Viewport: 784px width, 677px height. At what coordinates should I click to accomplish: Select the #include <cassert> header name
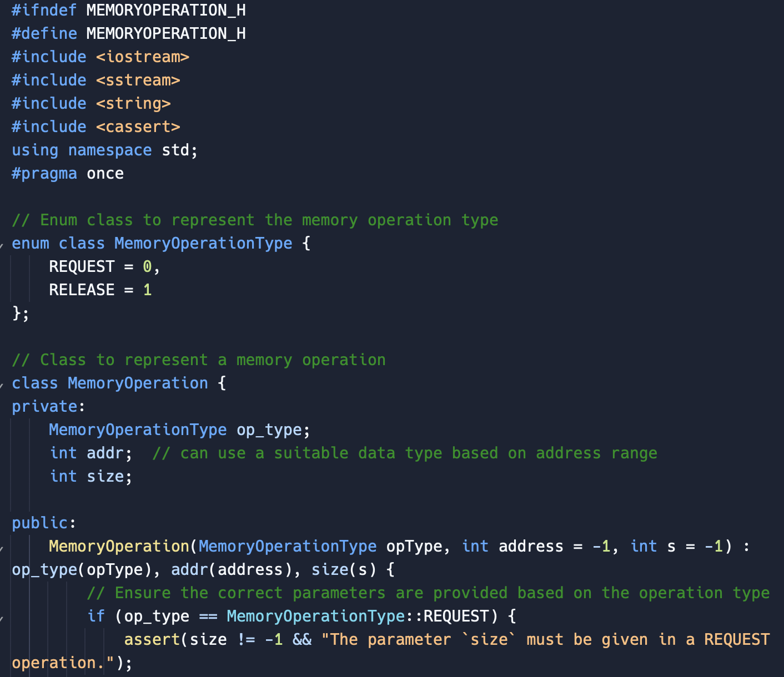pyautogui.click(x=138, y=127)
